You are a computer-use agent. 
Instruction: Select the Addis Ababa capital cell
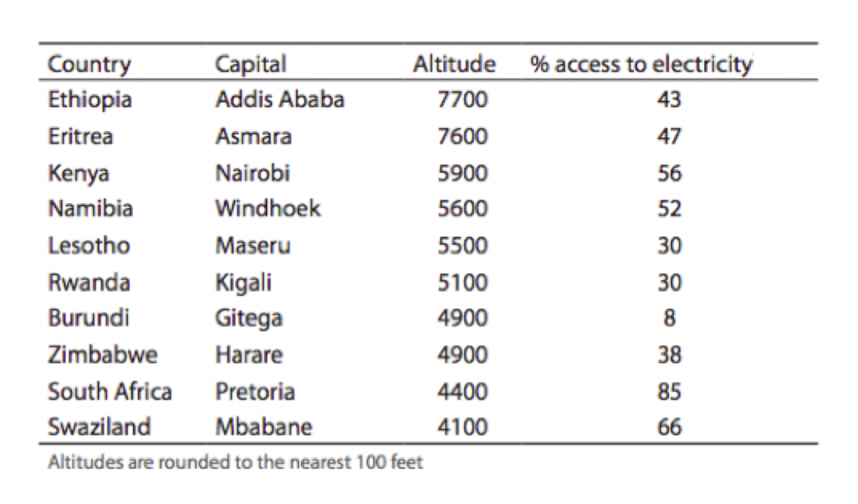point(279,99)
